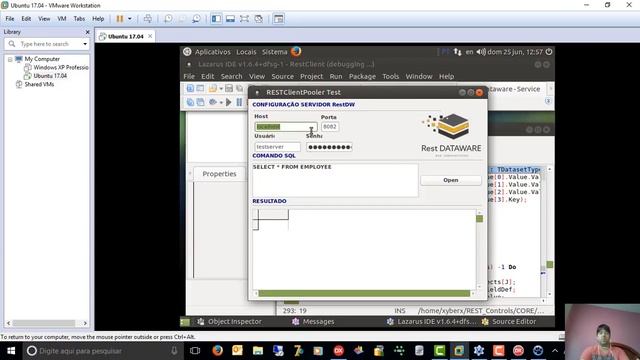Pause the virtual machine from VMware toolbar
The width and height of the screenshot is (640, 360).
[x=120, y=19]
